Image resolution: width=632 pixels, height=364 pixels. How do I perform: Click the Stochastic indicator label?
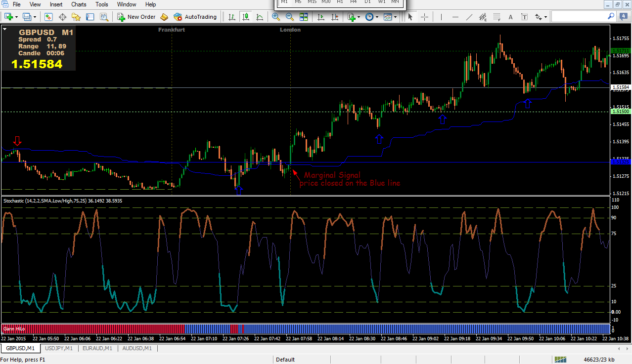[63, 201]
